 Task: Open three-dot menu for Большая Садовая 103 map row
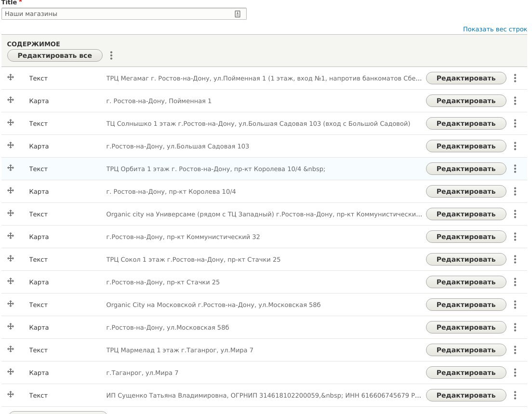(515, 146)
